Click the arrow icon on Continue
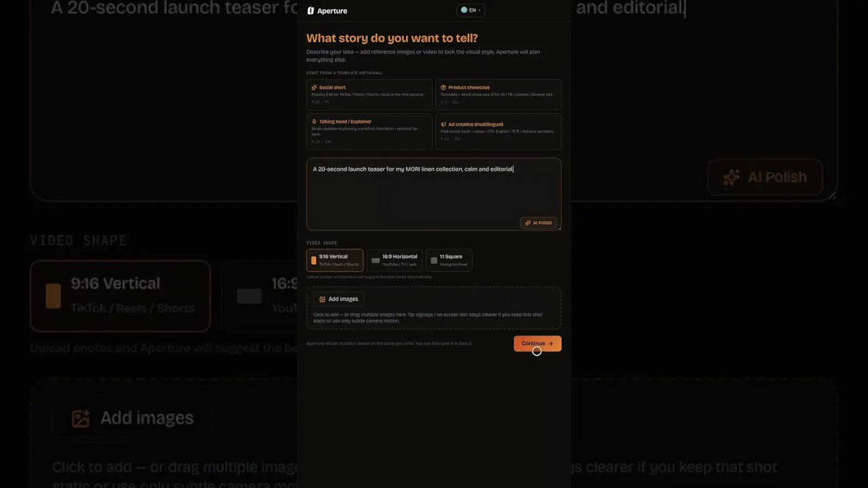Screen dimensions: 868x488 point(551,343)
